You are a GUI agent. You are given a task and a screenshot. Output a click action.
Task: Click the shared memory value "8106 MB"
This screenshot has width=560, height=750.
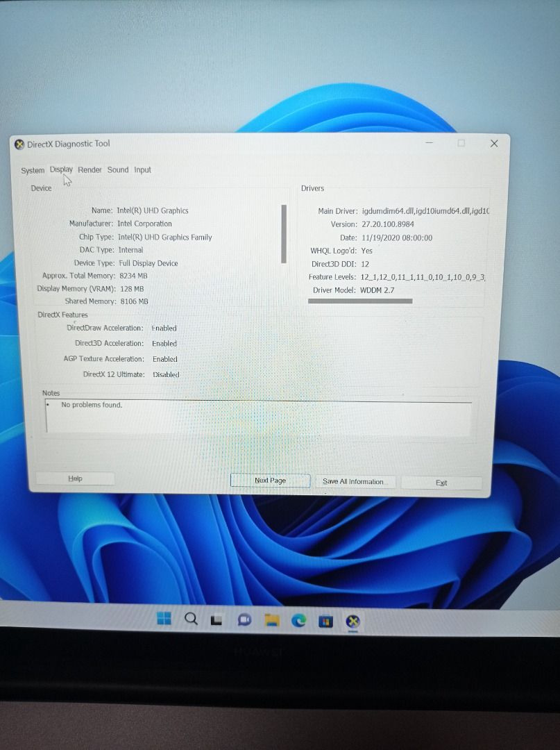[x=134, y=301]
